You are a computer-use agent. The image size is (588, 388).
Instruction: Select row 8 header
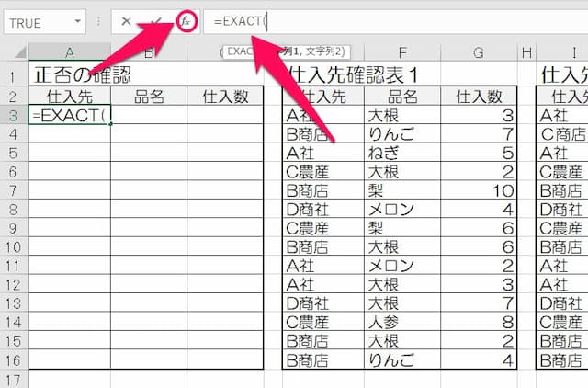(14, 209)
